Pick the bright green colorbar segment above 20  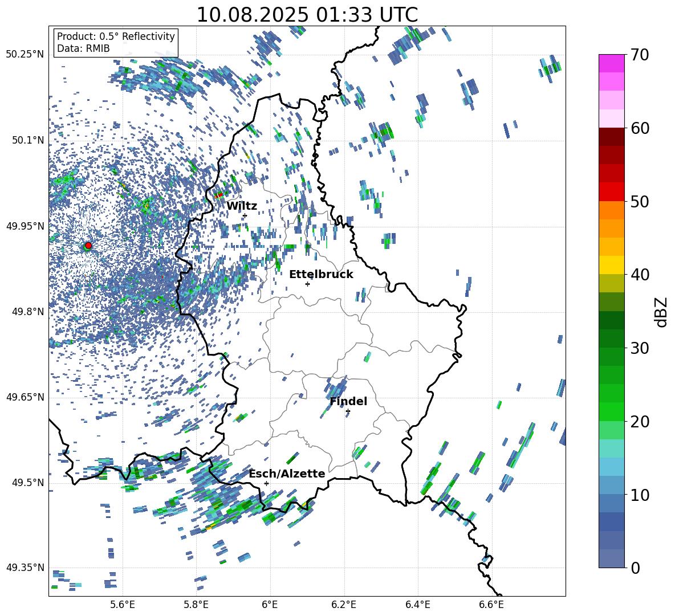(611, 411)
